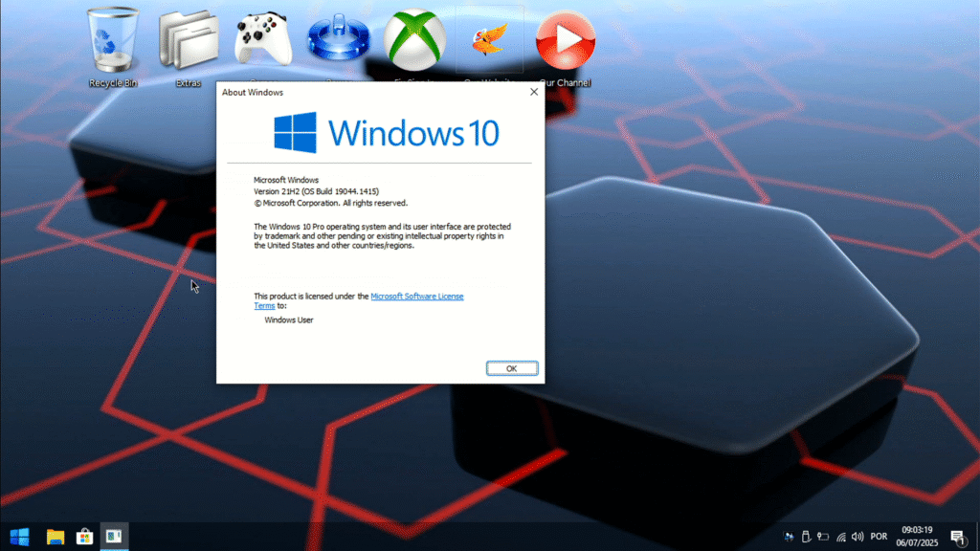Open the Wi-Fi network tray icon

point(840,537)
